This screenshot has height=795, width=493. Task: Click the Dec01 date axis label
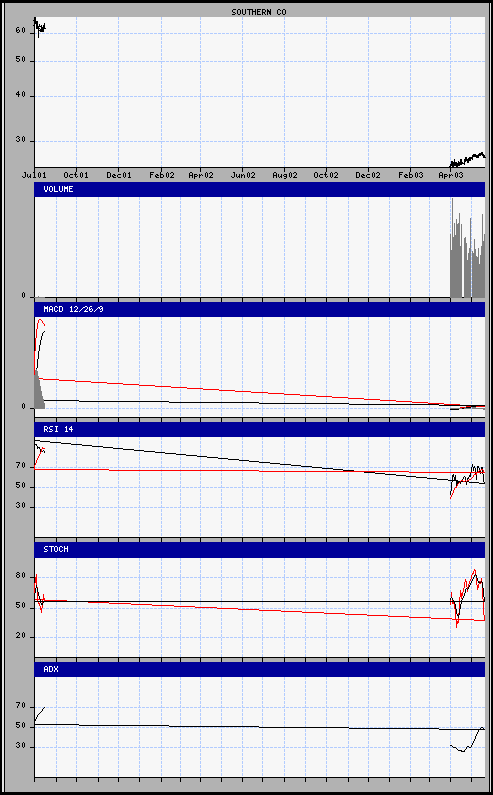(x=119, y=175)
